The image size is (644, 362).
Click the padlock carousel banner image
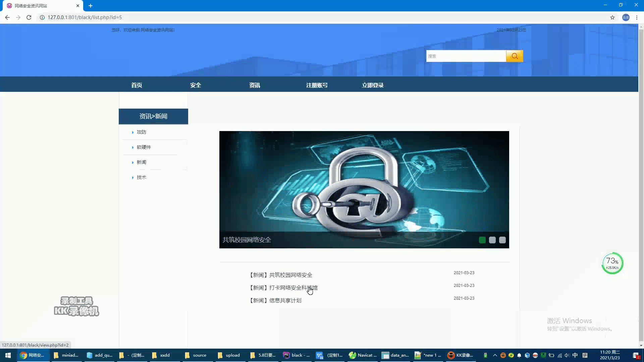click(364, 189)
